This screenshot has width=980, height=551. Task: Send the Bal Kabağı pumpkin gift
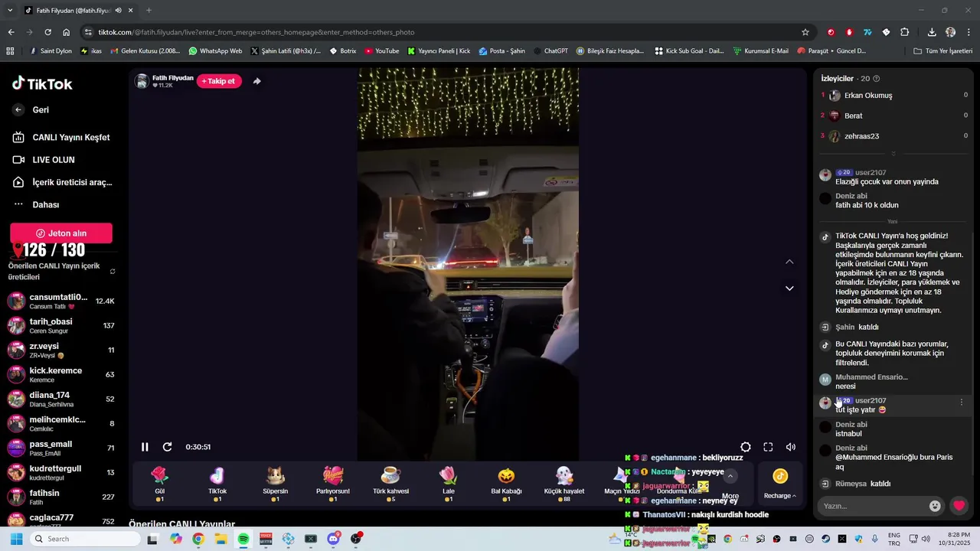pos(506,484)
